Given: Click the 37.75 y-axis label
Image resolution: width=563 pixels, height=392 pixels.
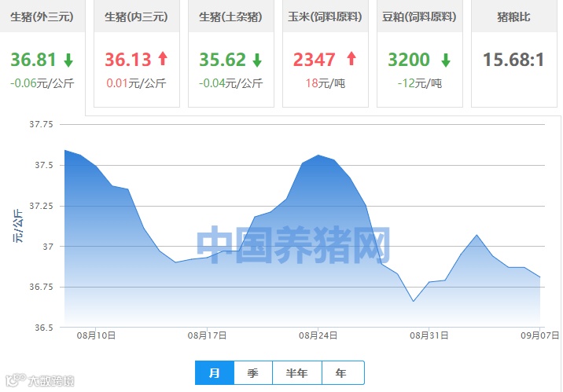Looking at the screenshot, I should click(41, 124).
